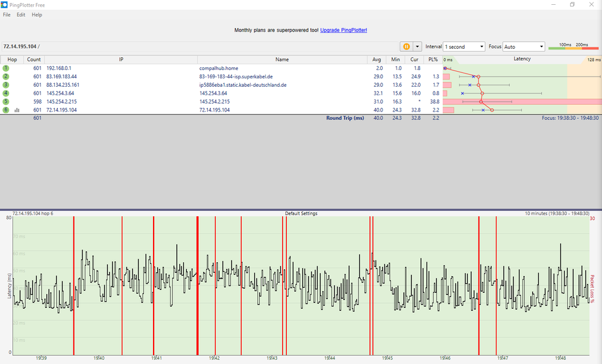This screenshot has height=364, width=602.
Task: Click the Default Settings label above timeline graph
Action: pyautogui.click(x=301, y=213)
